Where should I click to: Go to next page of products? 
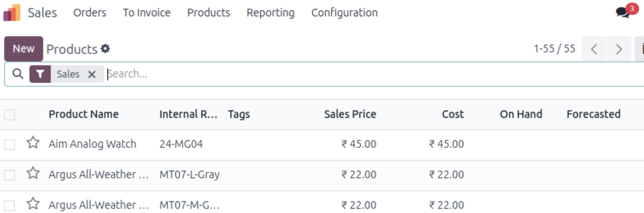pos(619,49)
